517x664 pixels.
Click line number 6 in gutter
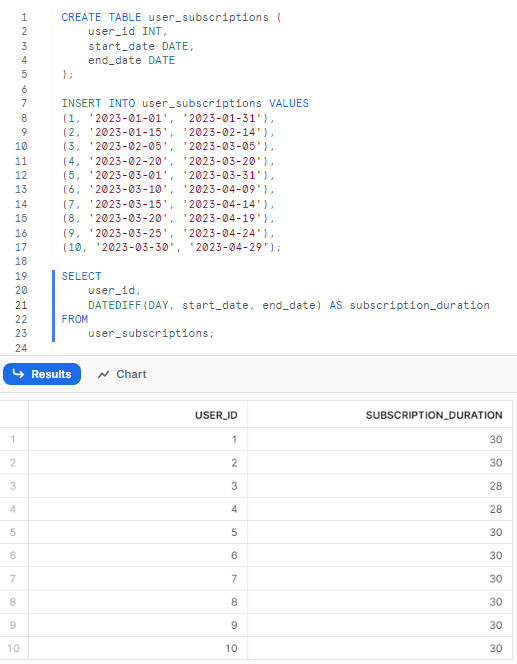point(24,89)
